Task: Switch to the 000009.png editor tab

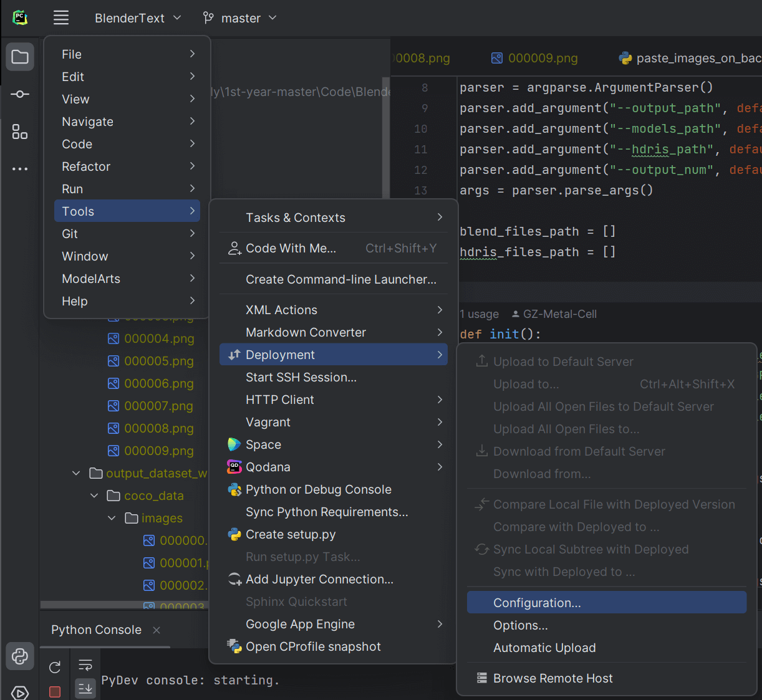Action: [x=534, y=58]
